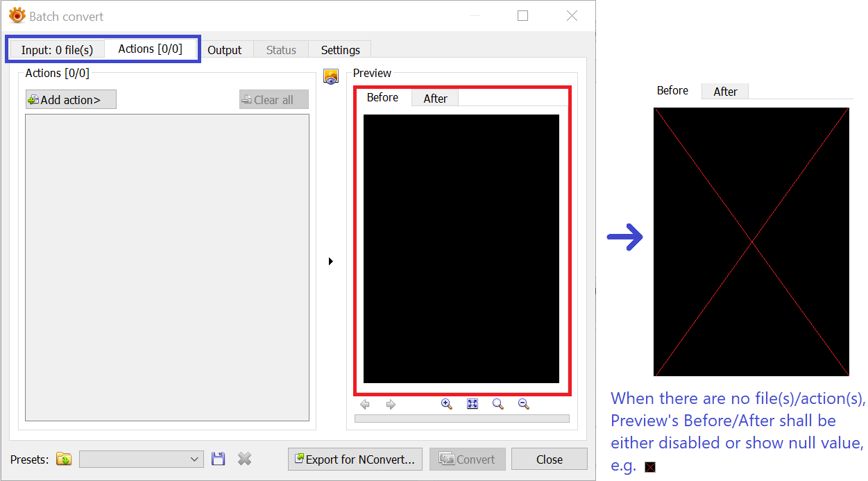The height and width of the screenshot is (481, 868).
Task: Click Export for NConvert... button
Action: pyautogui.click(x=355, y=459)
